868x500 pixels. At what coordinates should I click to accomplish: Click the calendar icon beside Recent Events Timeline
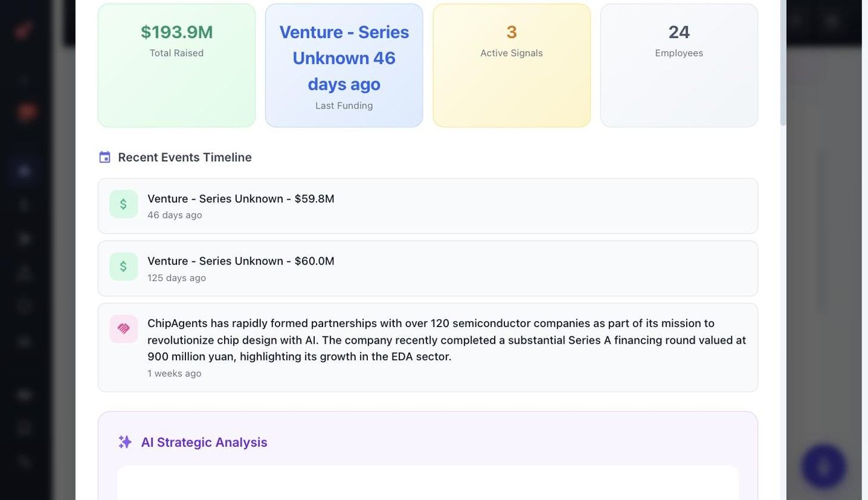pyautogui.click(x=105, y=158)
